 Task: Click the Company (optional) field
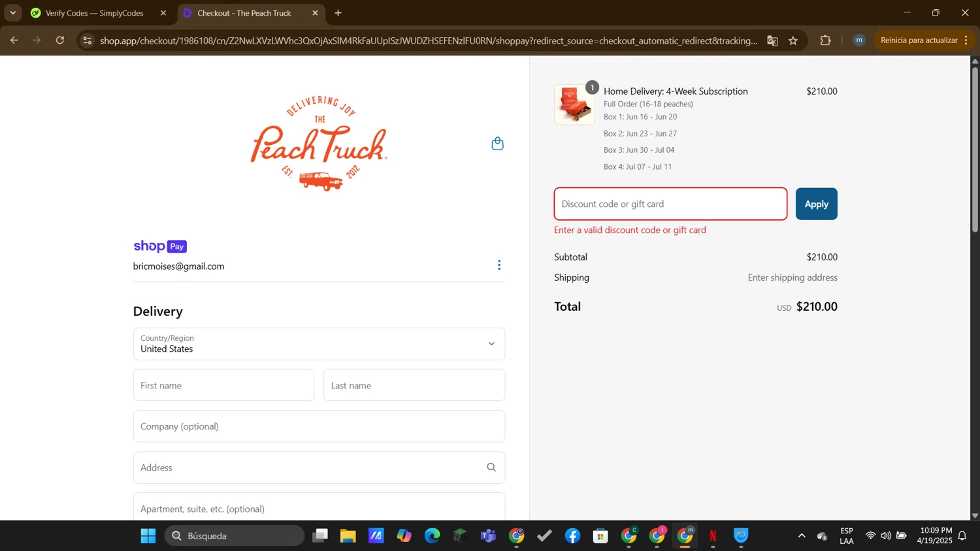click(319, 426)
